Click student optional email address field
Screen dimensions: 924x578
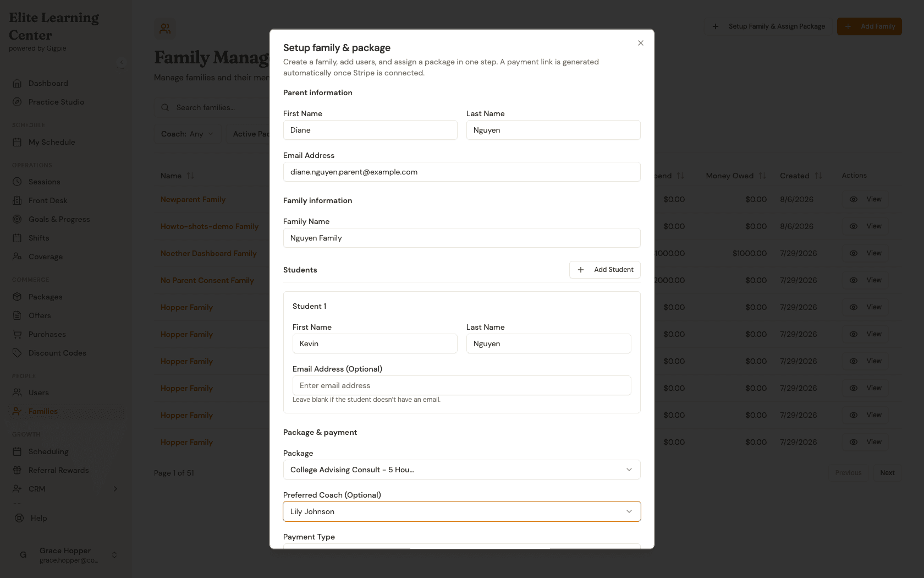pos(462,385)
